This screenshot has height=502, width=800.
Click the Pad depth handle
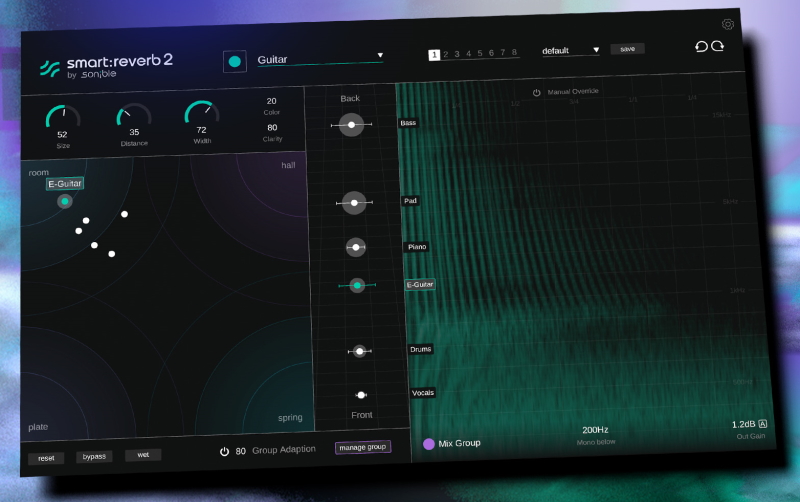pos(354,203)
